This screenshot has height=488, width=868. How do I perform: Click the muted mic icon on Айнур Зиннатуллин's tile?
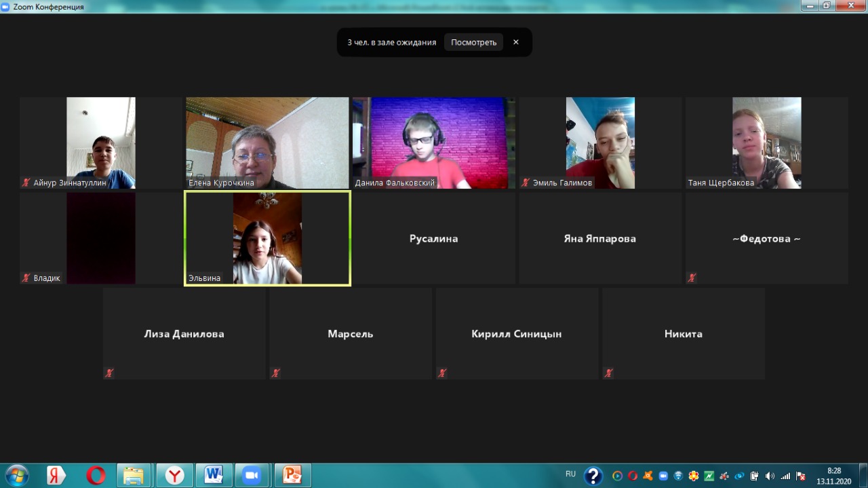click(x=26, y=183)
